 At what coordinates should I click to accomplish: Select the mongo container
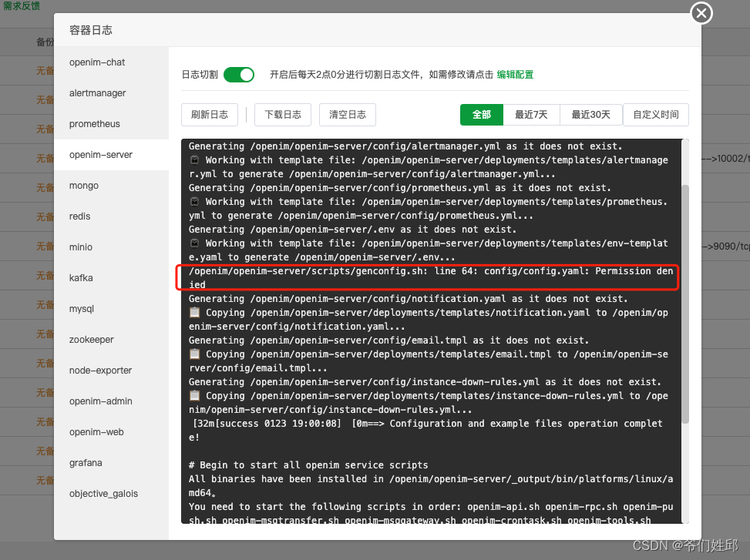[x=112, y=186]
